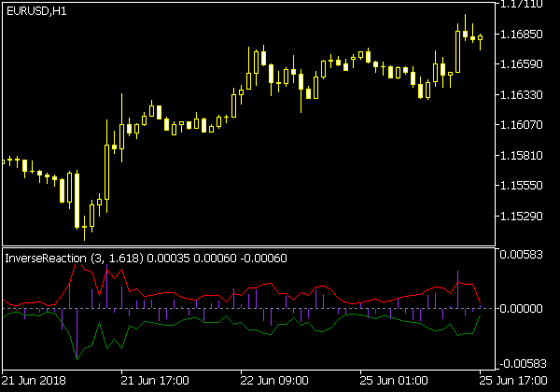This screenshot has width=560, height=392.
Task: Select the 21 Jun 2018 time label
Action: click(36, 381)
